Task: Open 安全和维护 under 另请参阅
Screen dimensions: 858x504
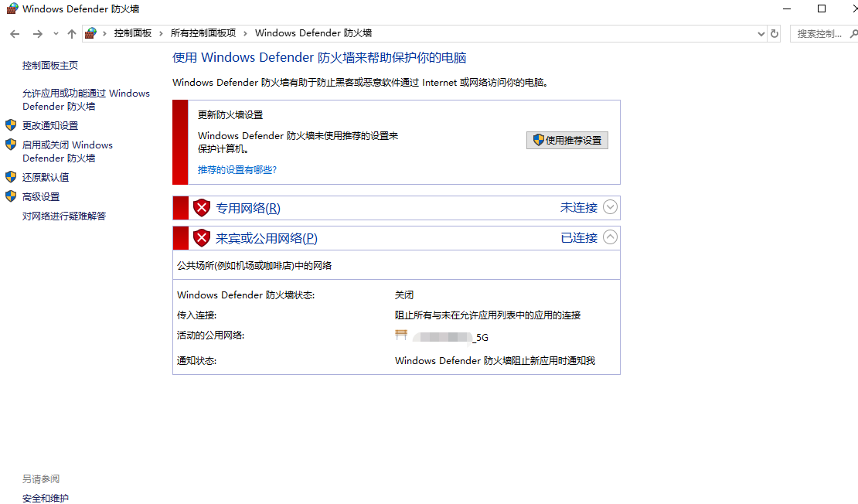Action: [x=45, y=499]
